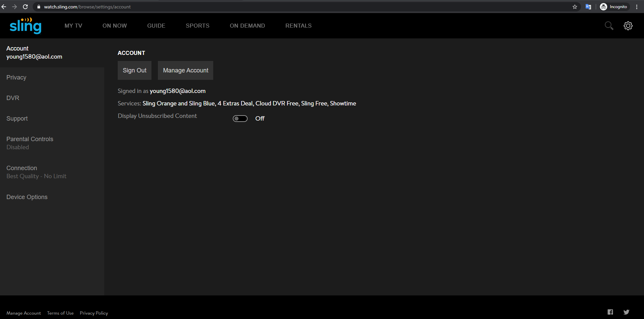Image resolution: width=644 pixels, height=319 pixels.
Task: Click the Manage Account button
Action: click(x=186, y=70)
